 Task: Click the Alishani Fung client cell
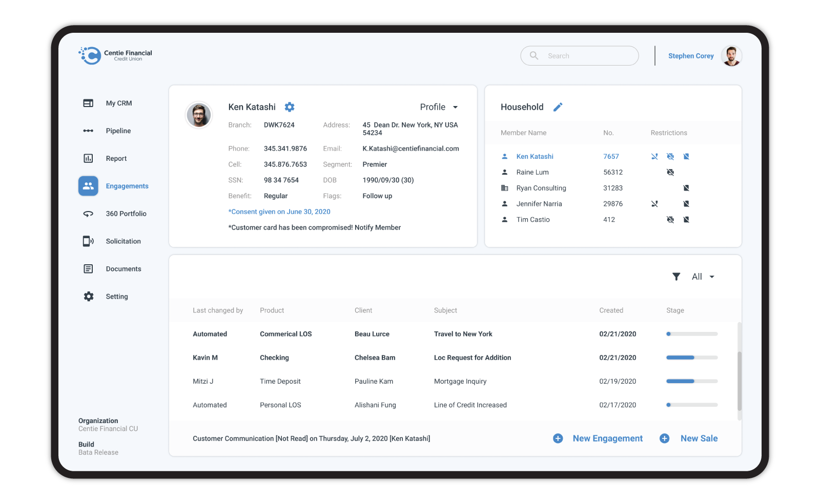pos(375,405)
